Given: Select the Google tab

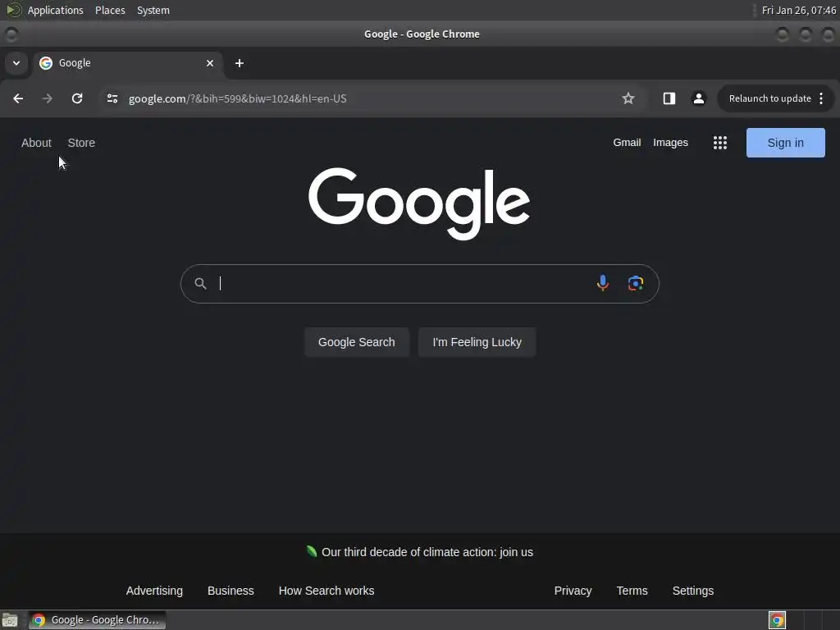Looking at the screenshot, I should pyautogui.click(x=128, y=63).
